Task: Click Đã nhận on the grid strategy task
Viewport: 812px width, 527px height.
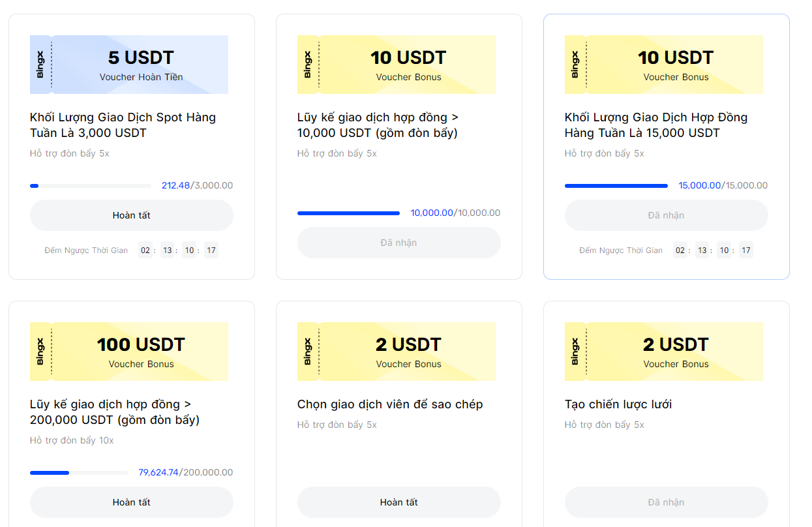Action: click(666, 502)
